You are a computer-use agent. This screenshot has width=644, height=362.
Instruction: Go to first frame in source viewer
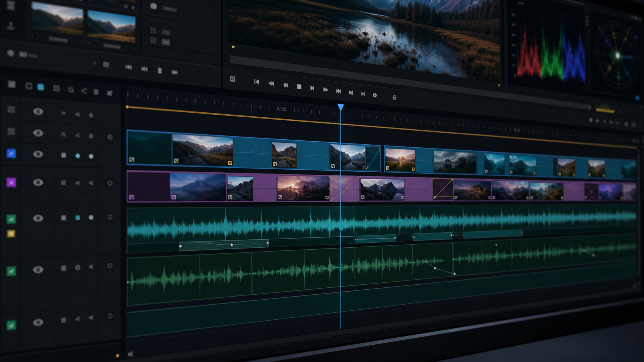[x=128, y=67]
